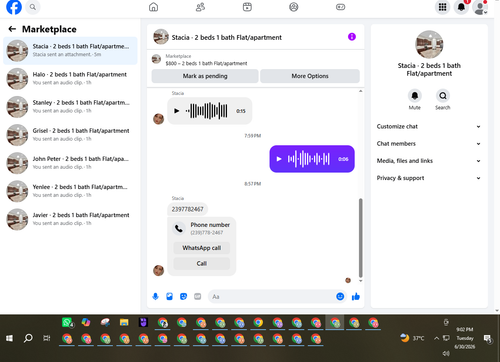Image resolution: width=500 pixels, height=362 pixels.
Task: Open Task View on the taskbar
Action: (x=47, y=338)
